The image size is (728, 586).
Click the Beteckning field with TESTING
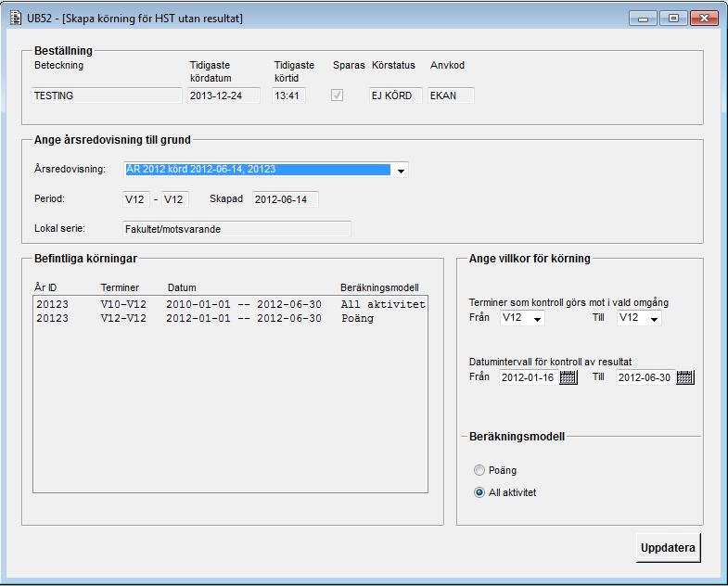(x=107, y=96)
